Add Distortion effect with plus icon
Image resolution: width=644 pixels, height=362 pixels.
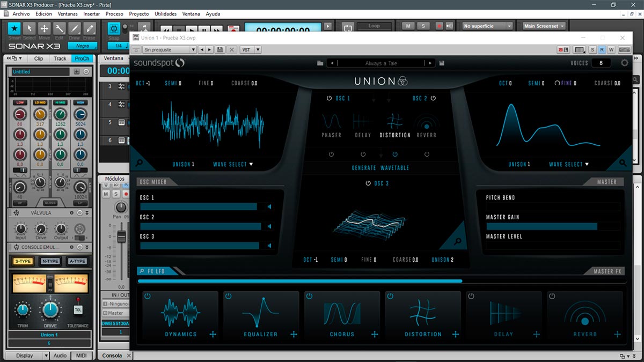tap(456, 334)
